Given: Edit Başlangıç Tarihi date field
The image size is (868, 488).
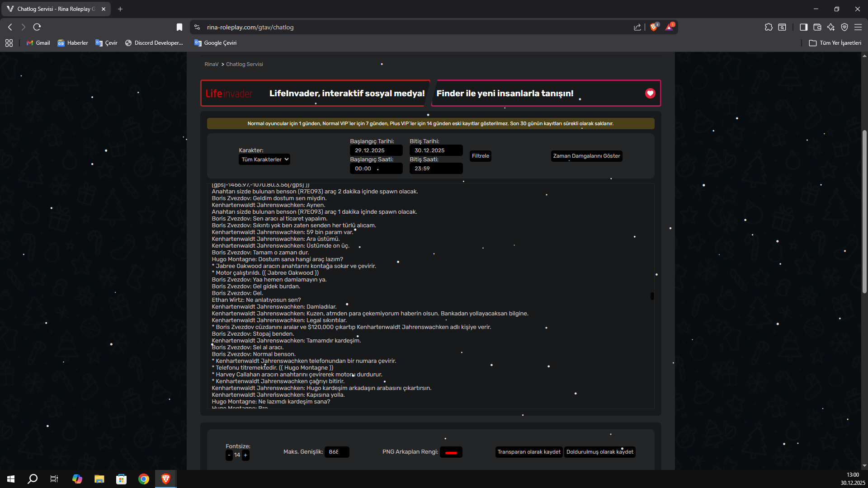Looking at the screenshot, I should (x=376, y=150).
